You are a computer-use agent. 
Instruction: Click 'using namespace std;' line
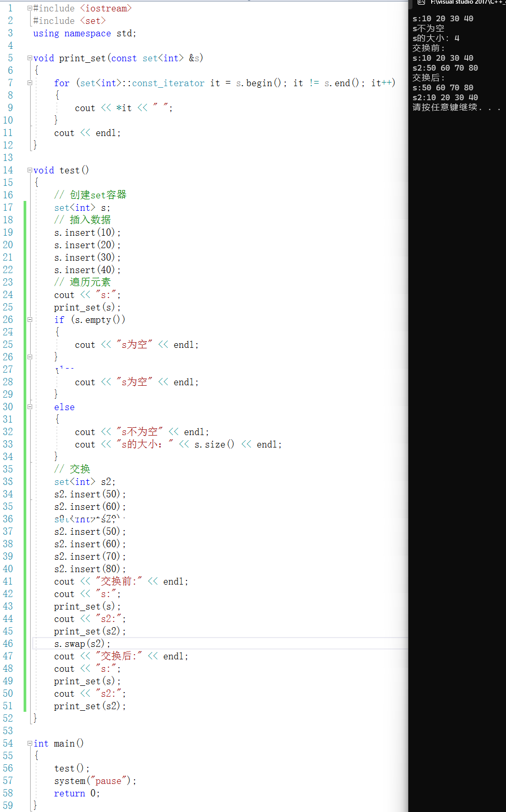[x=85, y=33]
